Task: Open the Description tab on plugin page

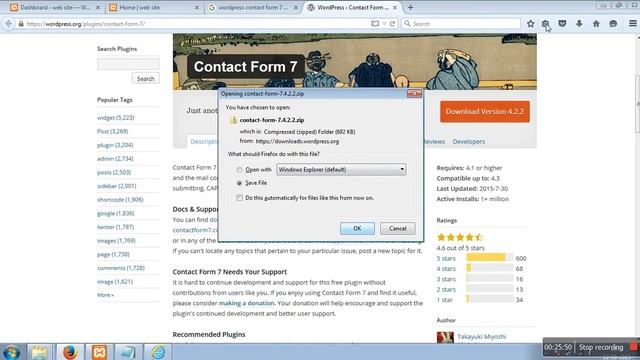Action: coord(204,142)
